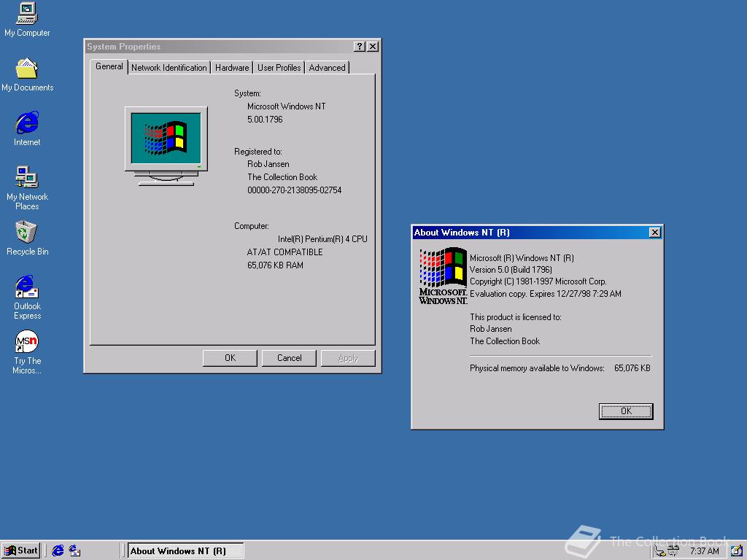Image resolution: width=747 pixels, height=560 pixels.
Task: Click the version number 5.00.1796 text
Action: [265, 119]
